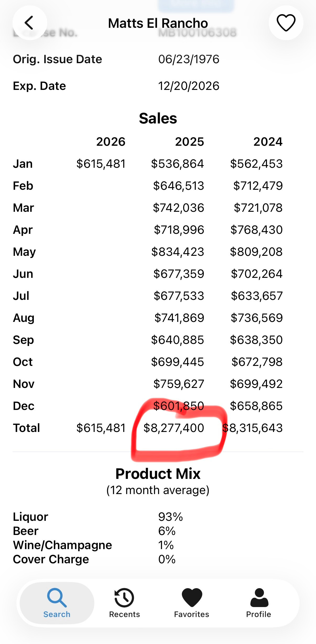Select the Recents label in bottom bar
This screenshot has width=316, height=644.
124,614
